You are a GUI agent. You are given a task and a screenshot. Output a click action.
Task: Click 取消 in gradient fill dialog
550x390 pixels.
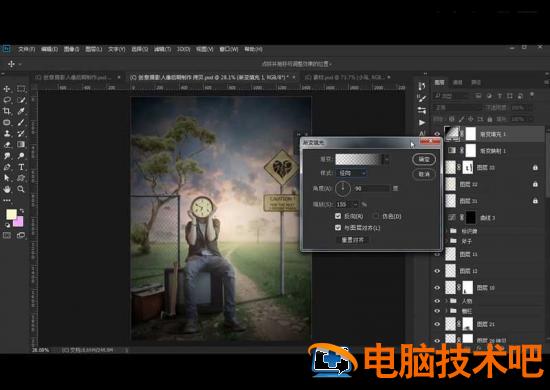pos(424,174)
